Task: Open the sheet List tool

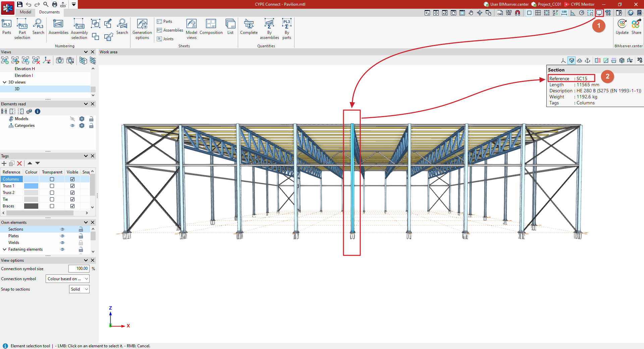Action: coord(230,27)
